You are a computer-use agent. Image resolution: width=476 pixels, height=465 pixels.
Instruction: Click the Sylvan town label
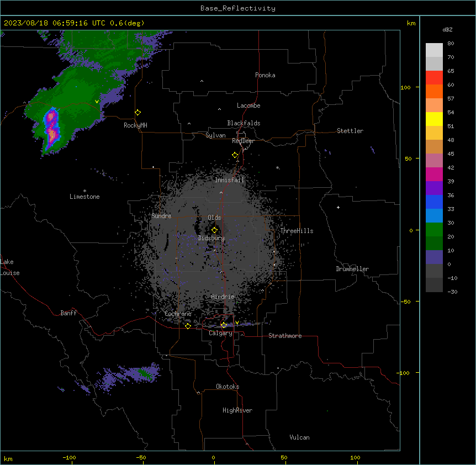[215, 135]
